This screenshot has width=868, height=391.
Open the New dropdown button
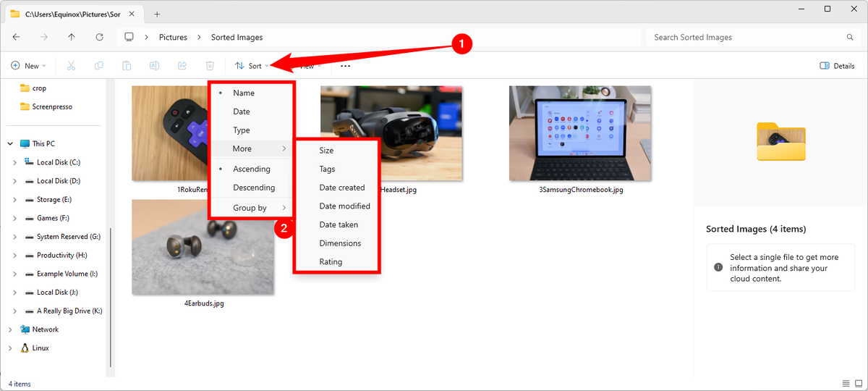coord(29,66)
